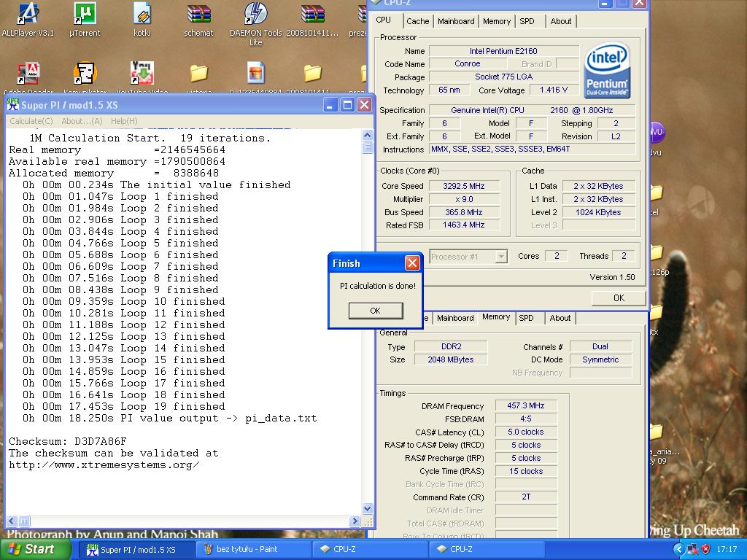
Task: Click the Checksum D3D7A86F line
Action: (68, 441)
